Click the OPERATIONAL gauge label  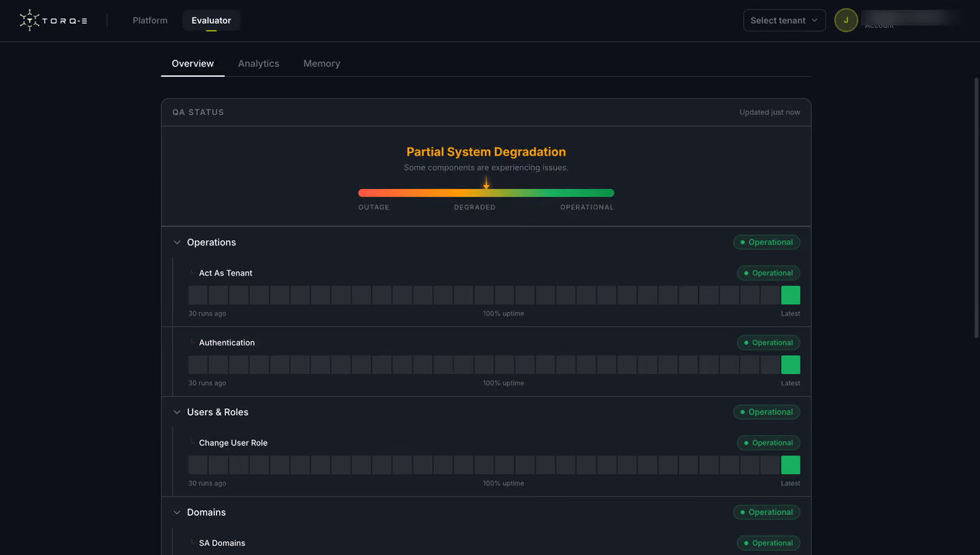587,207
